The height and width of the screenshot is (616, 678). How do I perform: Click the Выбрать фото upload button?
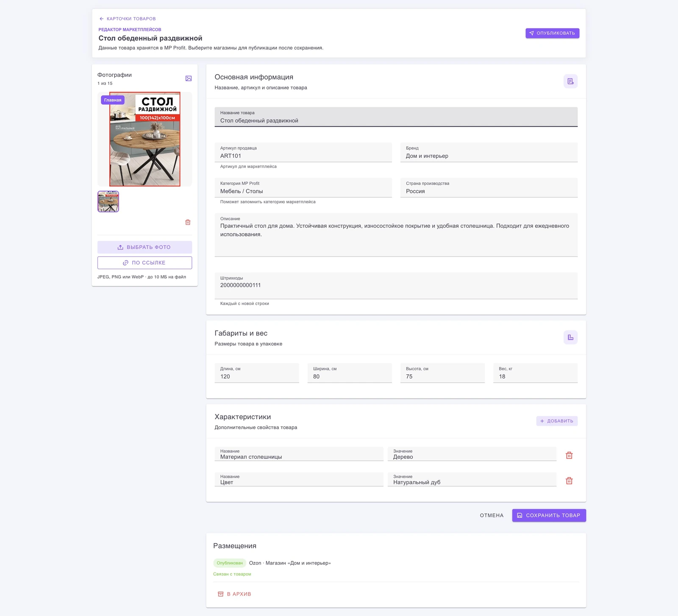click(x=144, y=247)
